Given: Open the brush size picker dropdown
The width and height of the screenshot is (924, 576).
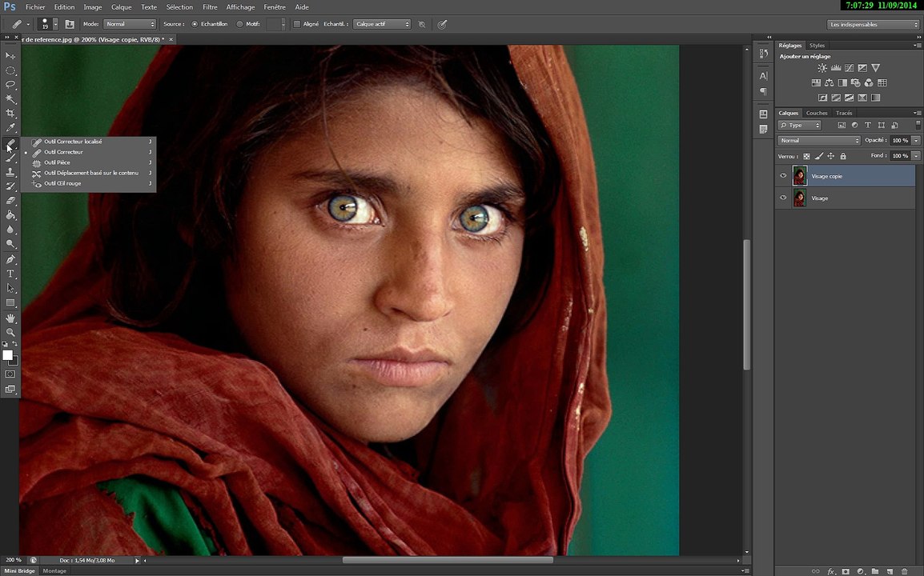Looking at the screenshot, I should pyautogui.click(x=55, y=24).
